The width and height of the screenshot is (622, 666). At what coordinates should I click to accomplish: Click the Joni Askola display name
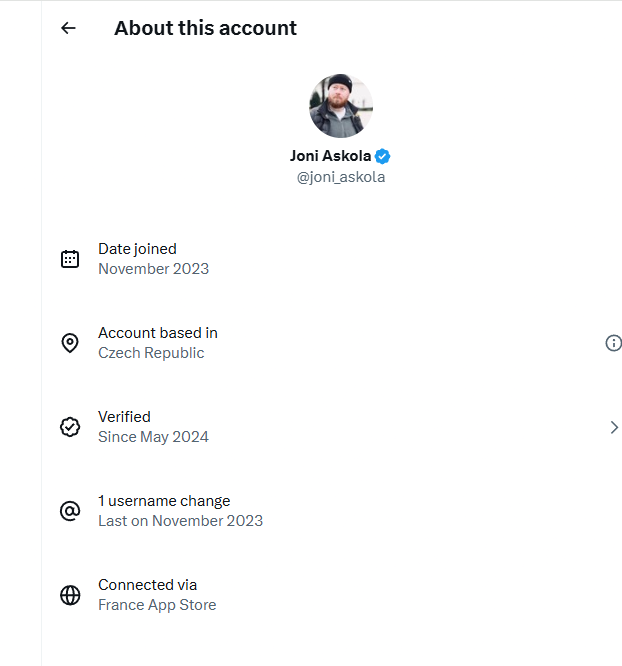pos(330,156)
